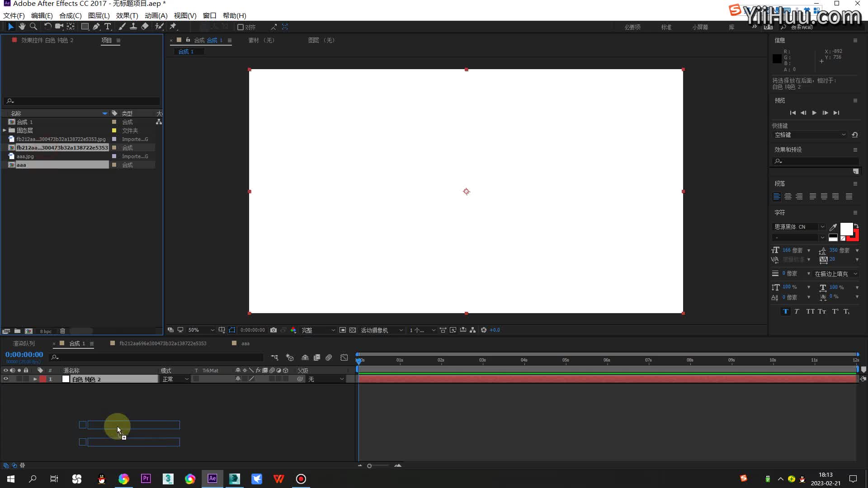Viewport: 868px width, 488px height.
Task: Open the 正常 blend mode dropdown
Action: [x=175, y=379]
